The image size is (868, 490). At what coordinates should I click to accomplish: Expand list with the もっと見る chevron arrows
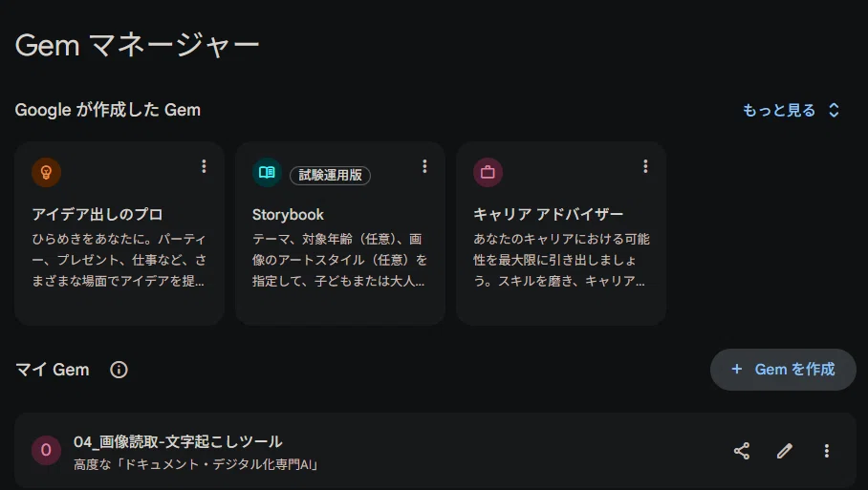834,110
